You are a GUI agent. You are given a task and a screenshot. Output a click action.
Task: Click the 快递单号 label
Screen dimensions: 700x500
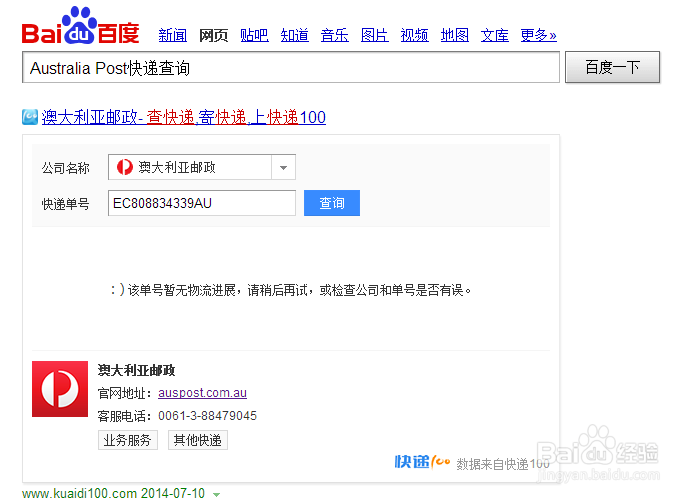[x=66, y=204]
